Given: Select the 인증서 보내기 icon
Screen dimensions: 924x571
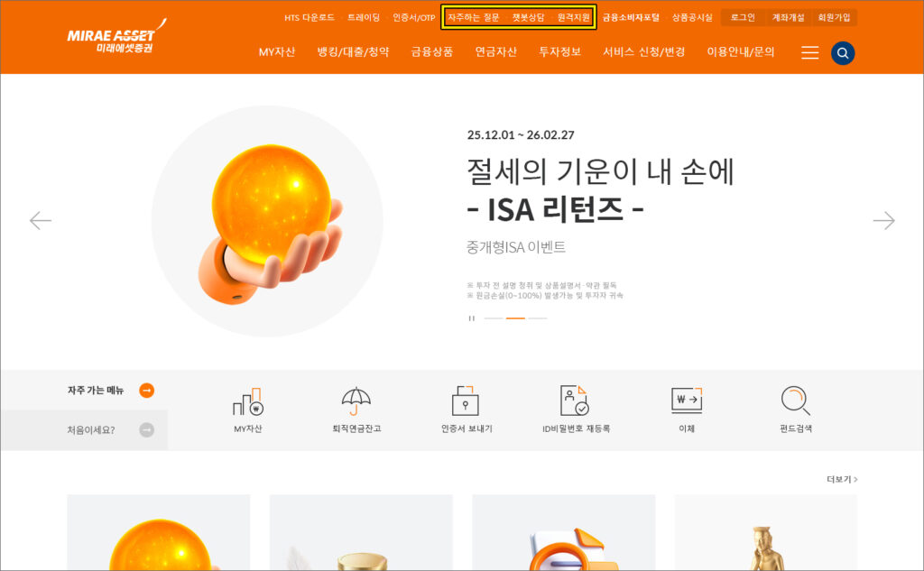Looking at the screenshot, I should pos(466,401).
